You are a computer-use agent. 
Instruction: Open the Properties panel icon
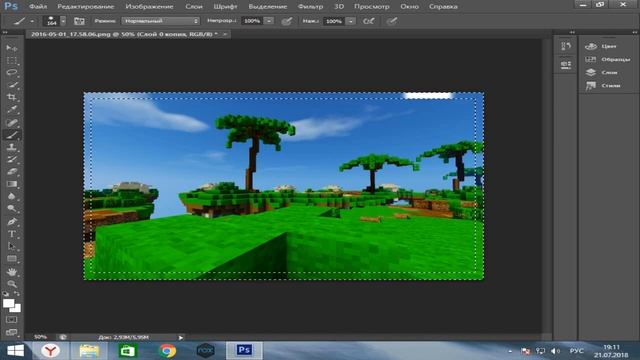point(566,64)
